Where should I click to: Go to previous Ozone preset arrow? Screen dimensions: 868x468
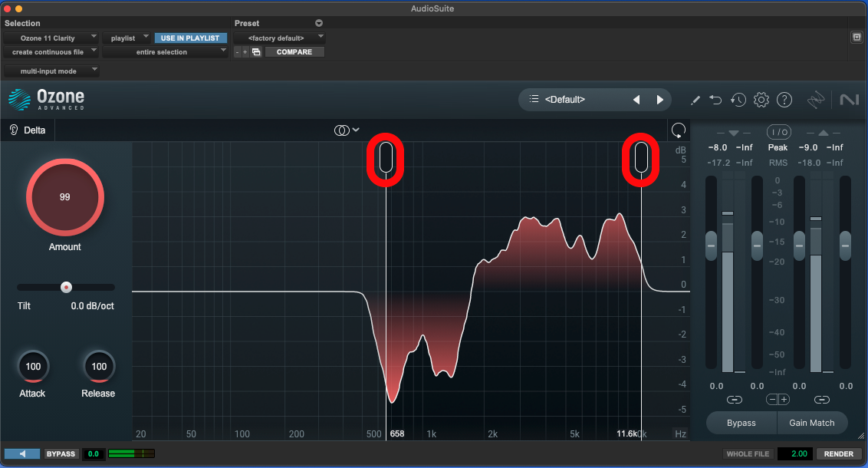coord(636,100)
